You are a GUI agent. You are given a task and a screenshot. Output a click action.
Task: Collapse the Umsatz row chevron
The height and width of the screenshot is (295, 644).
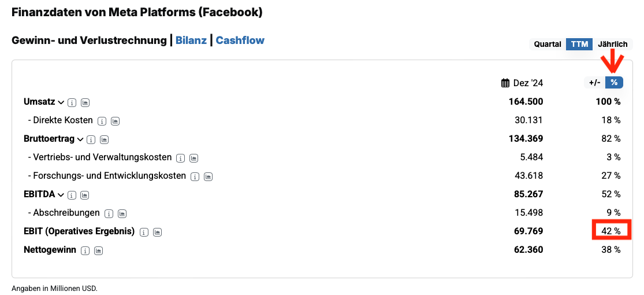(61, 102)
